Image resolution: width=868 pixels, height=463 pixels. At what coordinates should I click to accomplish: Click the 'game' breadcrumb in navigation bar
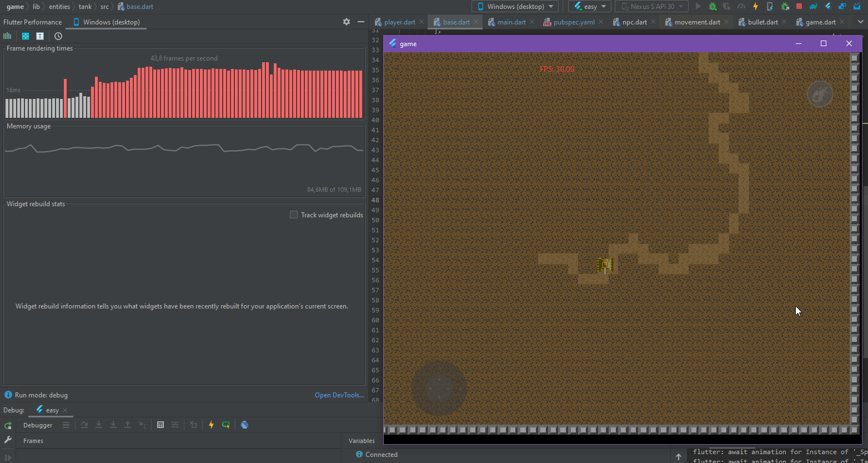15,7
